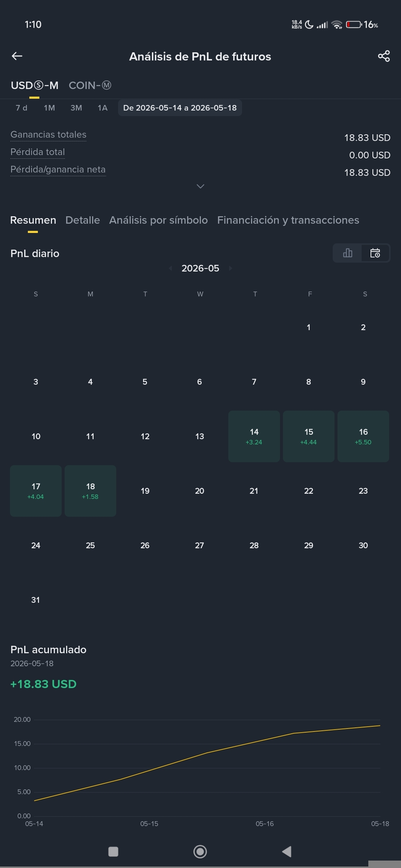This screenshot has height=868, width=401.
Task: Select the 3M period
Action: point(76,108)
